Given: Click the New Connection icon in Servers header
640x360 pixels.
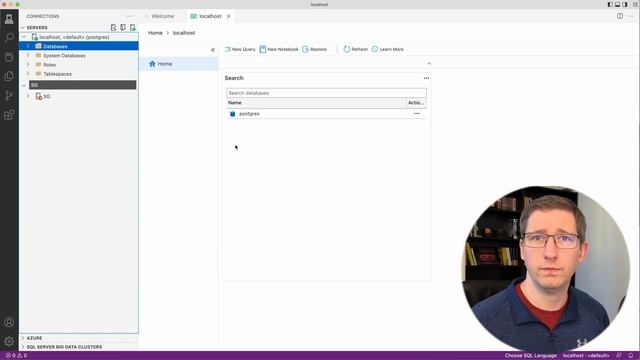Looking at the screenshot, I should tap(113, 27).
